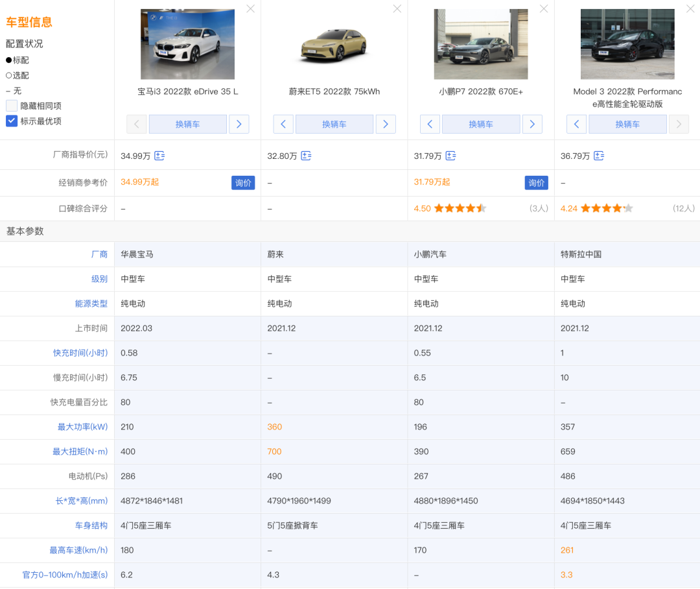
Task: Click the 最大功率(kW) parameter label
Action: click(82, 427)
